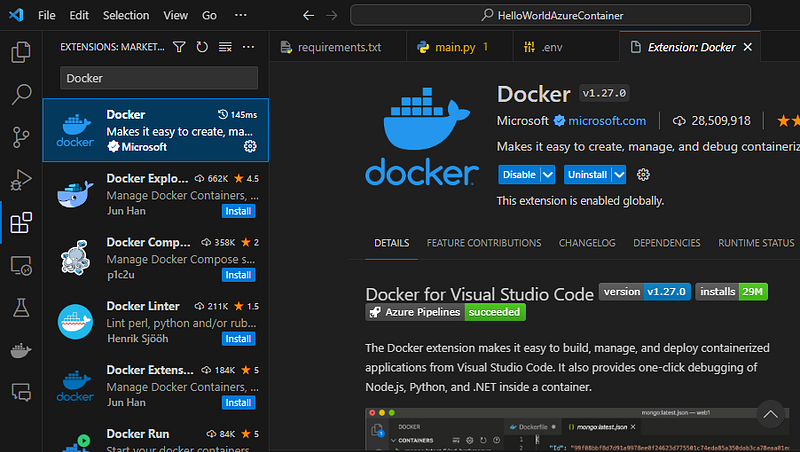Image resolution: width=800 pixels, height=452 pixels.
Task: Open the File menu
Action: click(x=46, y=15)
